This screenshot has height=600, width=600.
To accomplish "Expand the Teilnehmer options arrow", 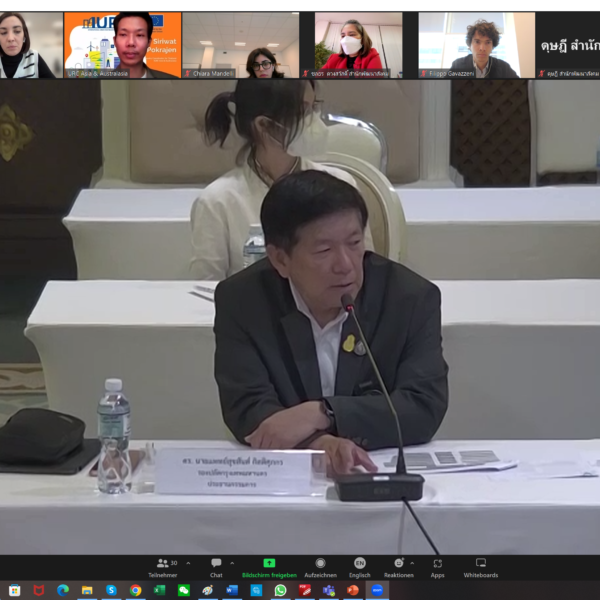I will 188,563.
